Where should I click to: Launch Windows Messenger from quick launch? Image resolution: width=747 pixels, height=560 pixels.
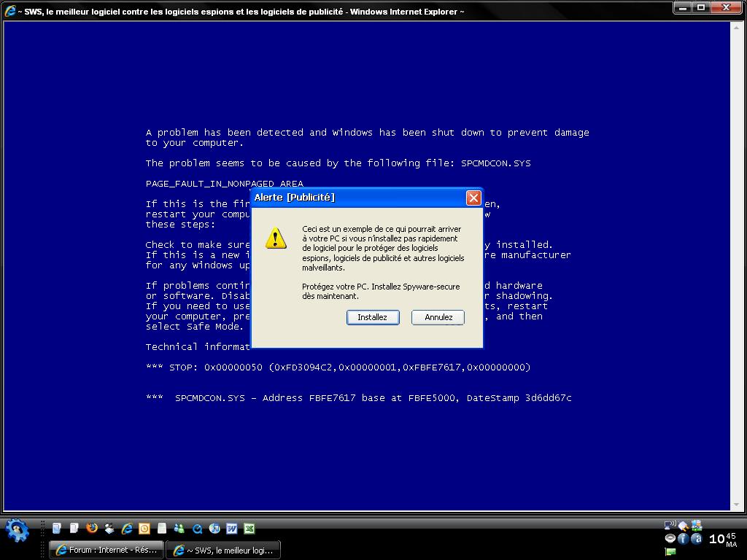(179, 529)
